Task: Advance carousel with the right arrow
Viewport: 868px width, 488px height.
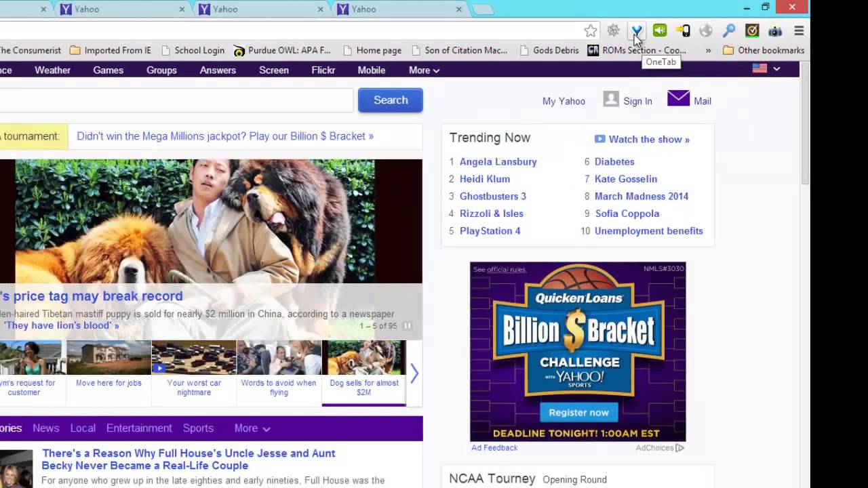Action: coord(414,373)
